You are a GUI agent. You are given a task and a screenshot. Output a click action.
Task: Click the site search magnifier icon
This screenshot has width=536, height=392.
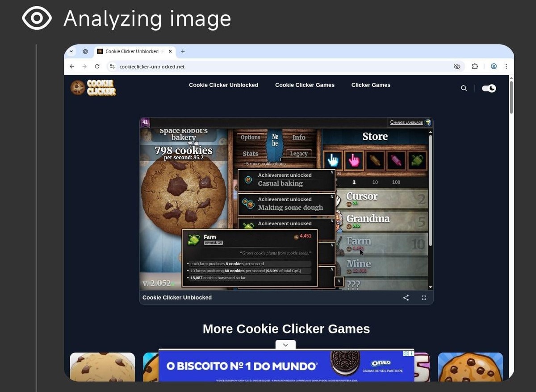click(x=464, y=88)
